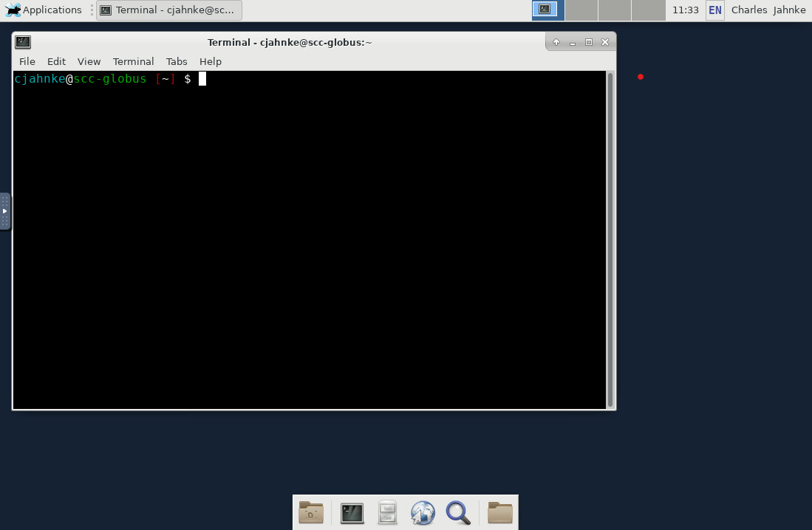Open the home folder dock icon

pos(311,512)
